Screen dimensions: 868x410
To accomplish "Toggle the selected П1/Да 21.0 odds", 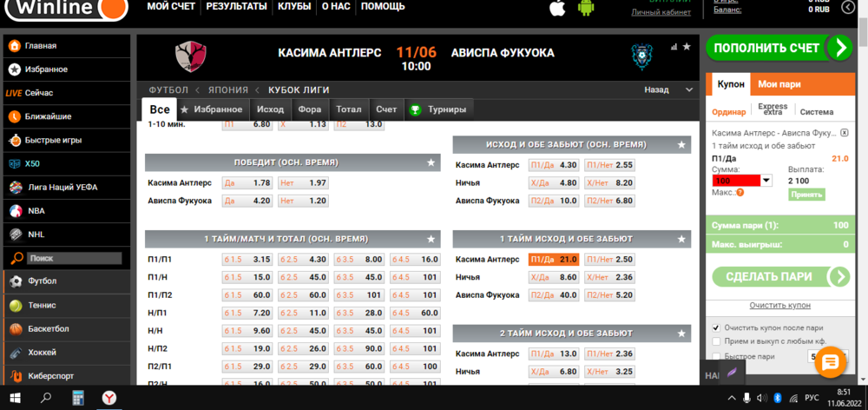I will click(554, 260).
